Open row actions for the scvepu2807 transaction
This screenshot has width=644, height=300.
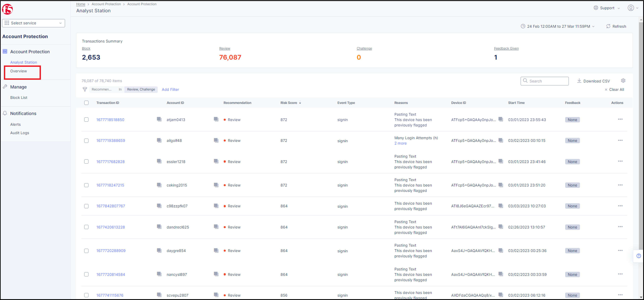[620, 295]
